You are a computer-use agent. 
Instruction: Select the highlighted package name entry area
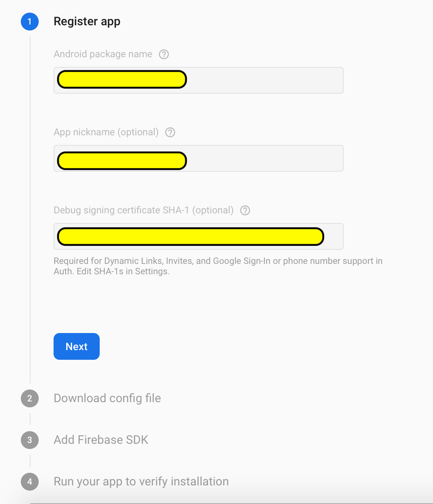point(121,80)
